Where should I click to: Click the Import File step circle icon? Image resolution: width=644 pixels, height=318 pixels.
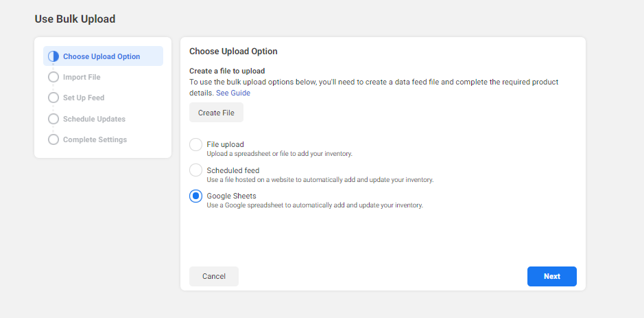[53, 77]
